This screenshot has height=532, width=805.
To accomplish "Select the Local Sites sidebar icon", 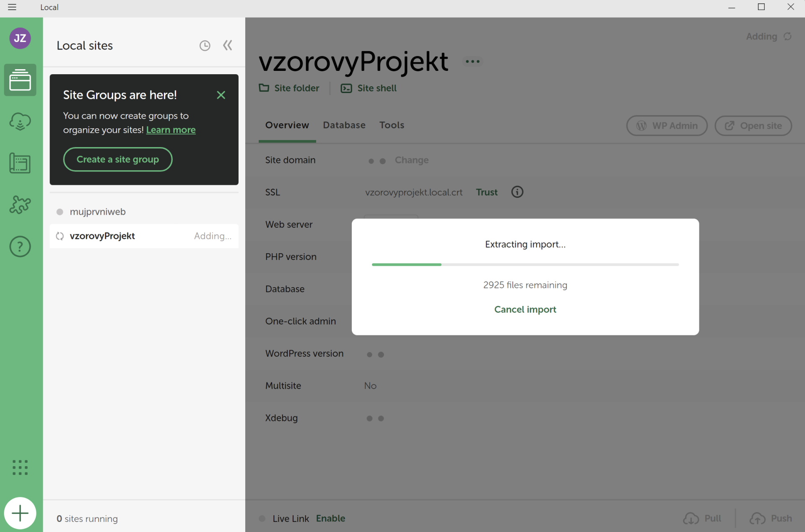I will pos(20,80).
